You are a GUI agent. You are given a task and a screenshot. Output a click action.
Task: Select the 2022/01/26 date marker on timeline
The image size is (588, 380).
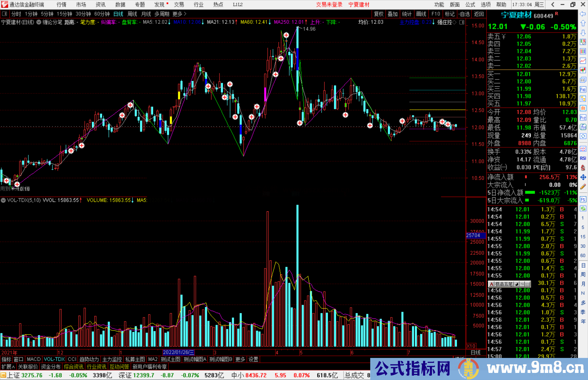pos(178,352)
